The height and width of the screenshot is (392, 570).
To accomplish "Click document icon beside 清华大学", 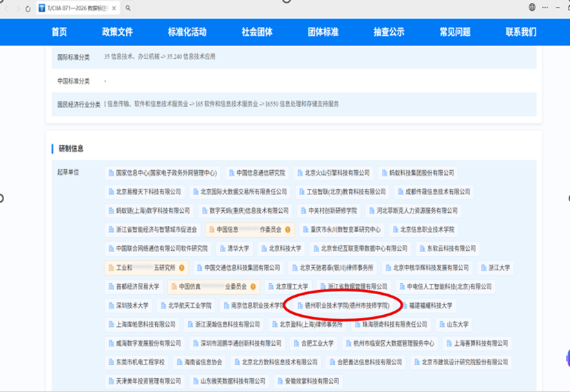I will (x=223, y=249).
